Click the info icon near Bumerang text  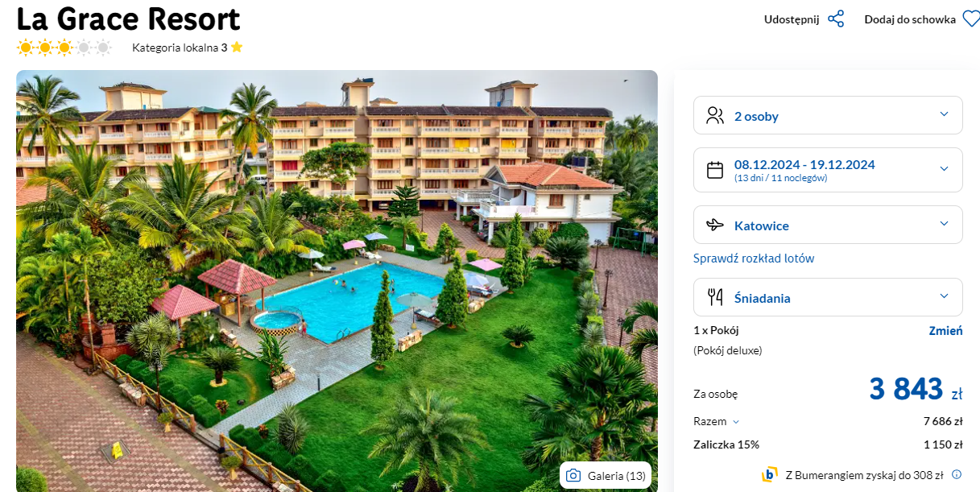(x=957, y=474)
